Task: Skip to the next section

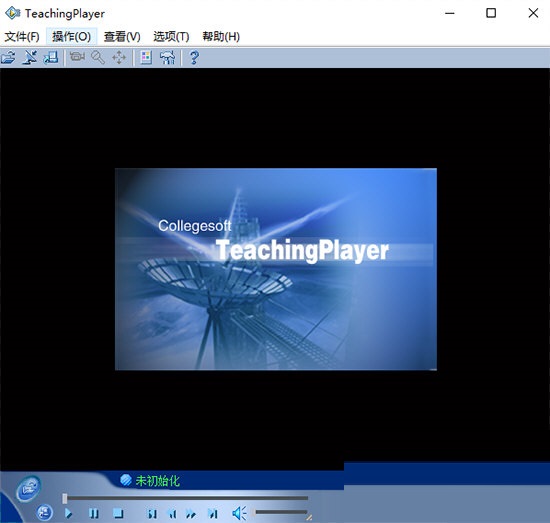Action: coord(213,514)
